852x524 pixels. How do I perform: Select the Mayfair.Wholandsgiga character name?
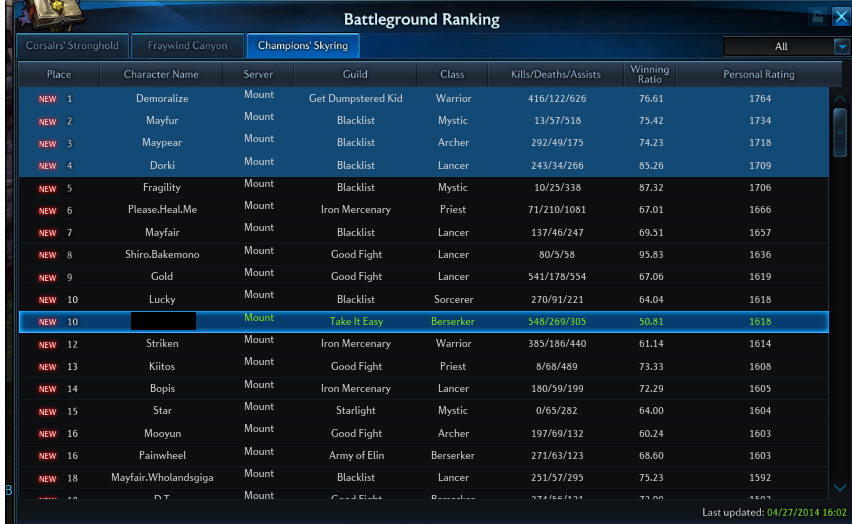(x=162, y=478)
